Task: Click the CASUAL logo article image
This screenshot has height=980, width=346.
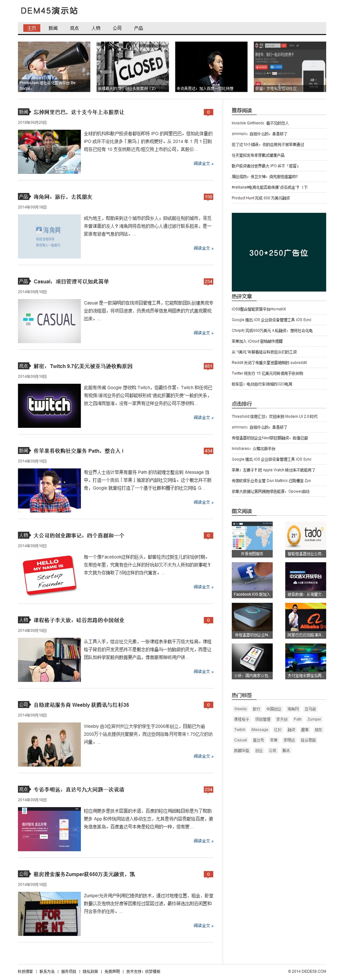Action: pyautogui.click(x=49, y=321)
